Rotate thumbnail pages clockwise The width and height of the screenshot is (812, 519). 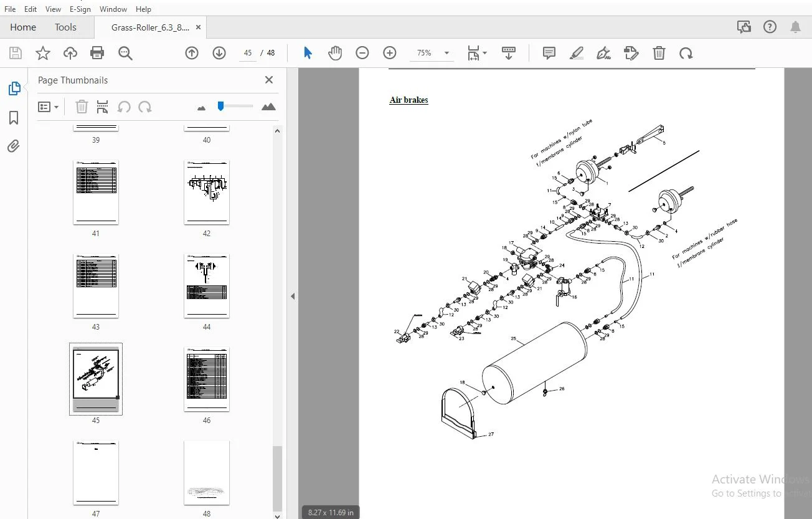tap(145, 107)
